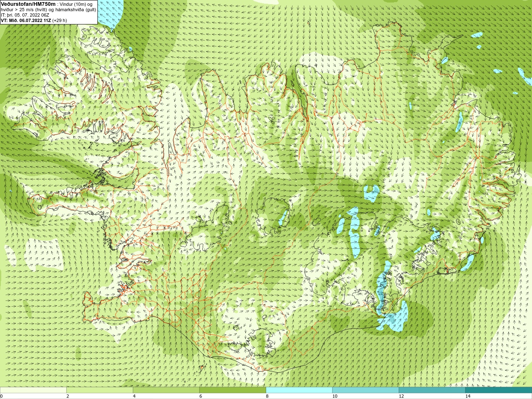Click the 8–10 m/s light cyan legend swatch
Viewport: 532px width, 399px height.
pos(299,390)
